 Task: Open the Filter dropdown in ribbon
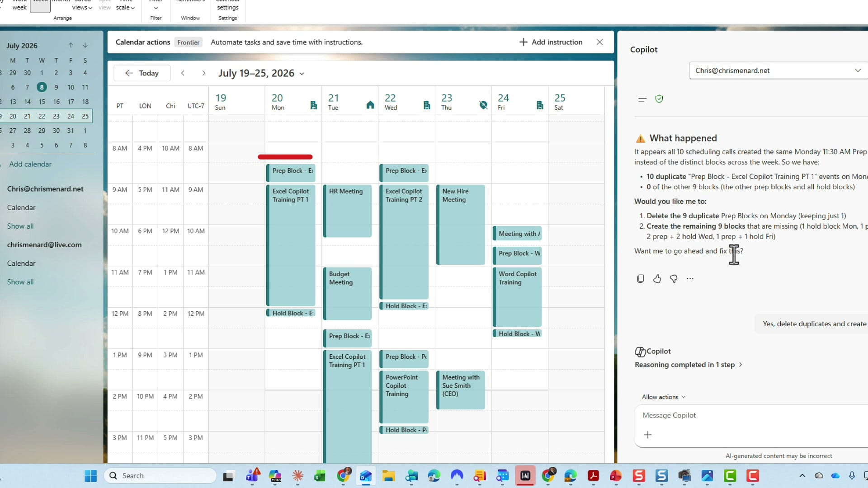click(x=156, y=5)
